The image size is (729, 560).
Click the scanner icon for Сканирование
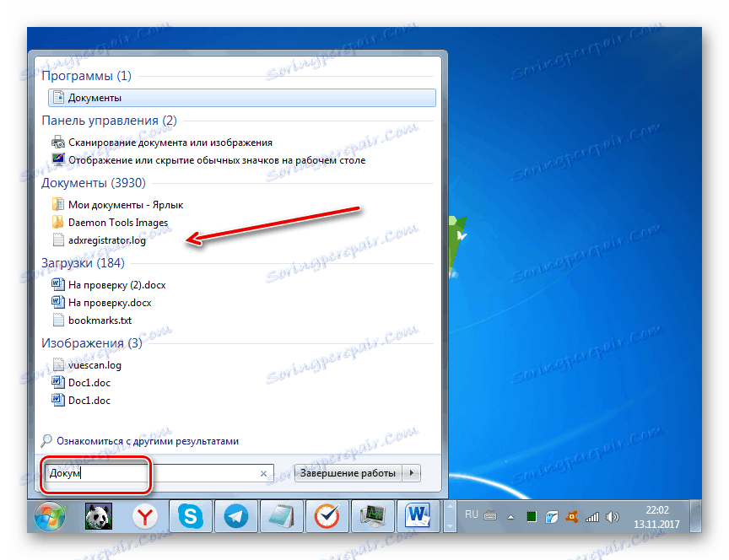(x=58, y=142)
